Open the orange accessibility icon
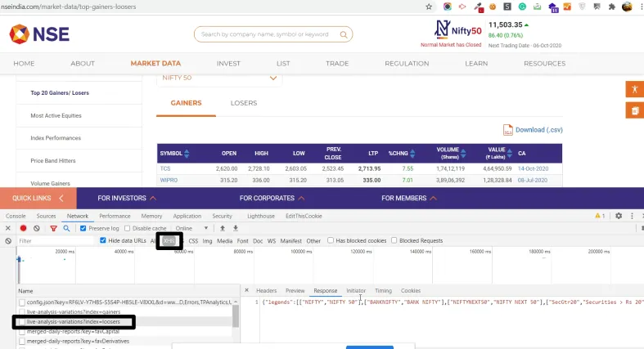This screenshot has height=349, width=644. point(634,89)
